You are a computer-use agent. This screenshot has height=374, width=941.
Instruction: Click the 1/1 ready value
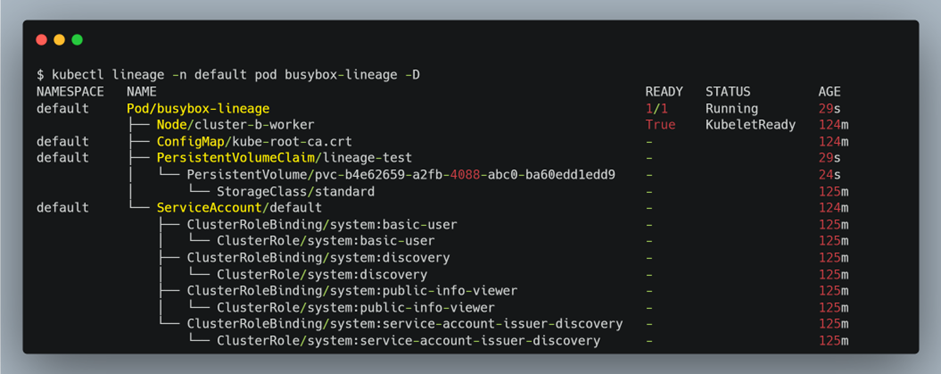pyautogui.click(x=656, y=109)
